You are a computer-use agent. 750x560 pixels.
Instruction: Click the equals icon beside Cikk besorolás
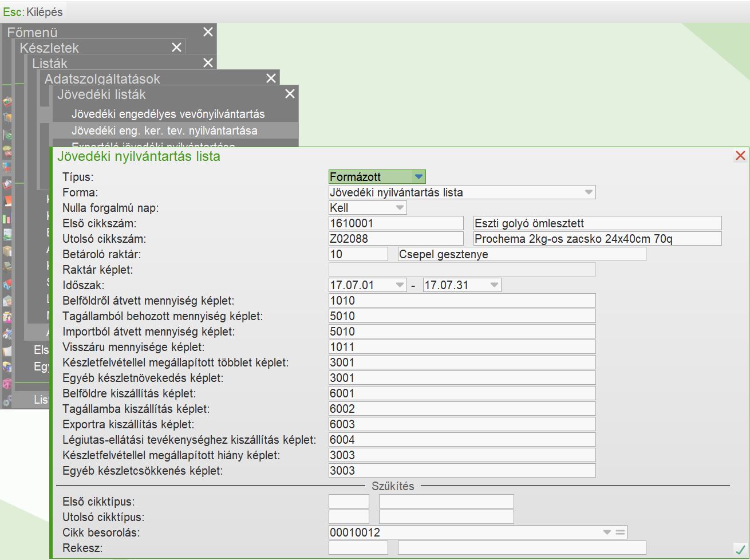(620, 533)
